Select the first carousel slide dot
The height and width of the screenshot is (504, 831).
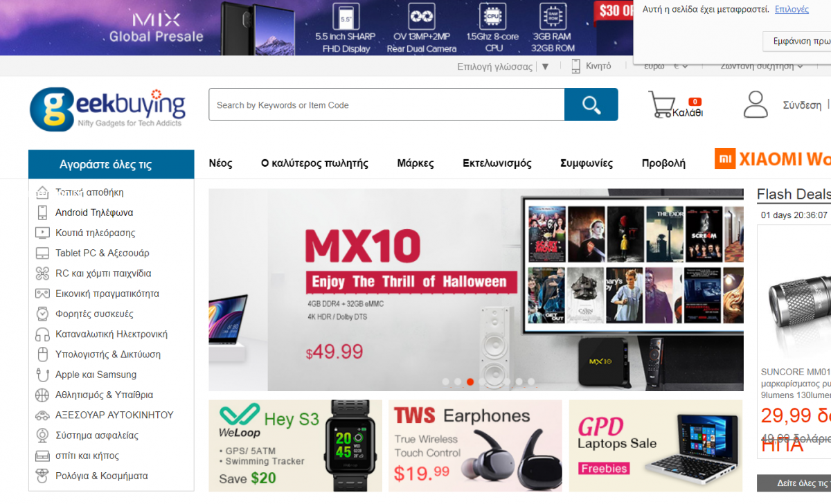coord(445,381)
